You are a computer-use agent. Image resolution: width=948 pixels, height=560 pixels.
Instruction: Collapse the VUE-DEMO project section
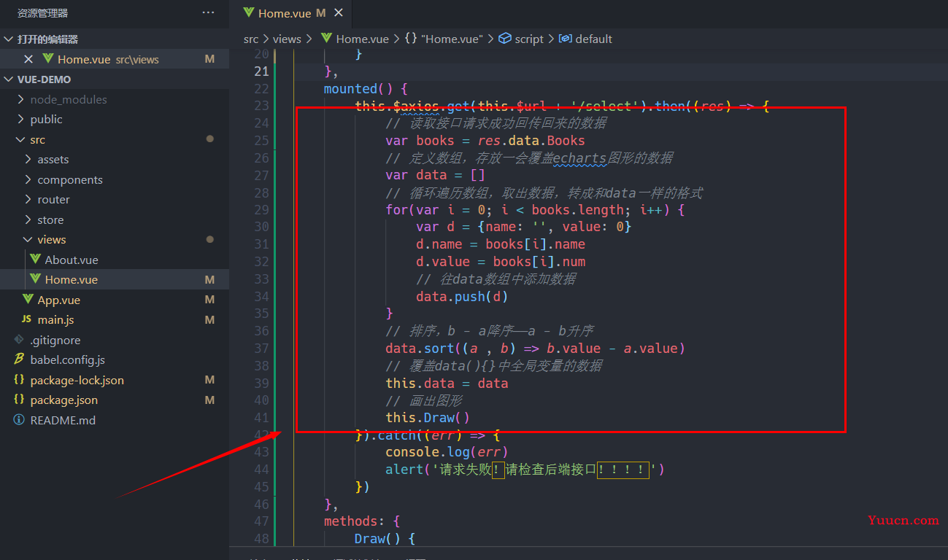tap(9, 79)
